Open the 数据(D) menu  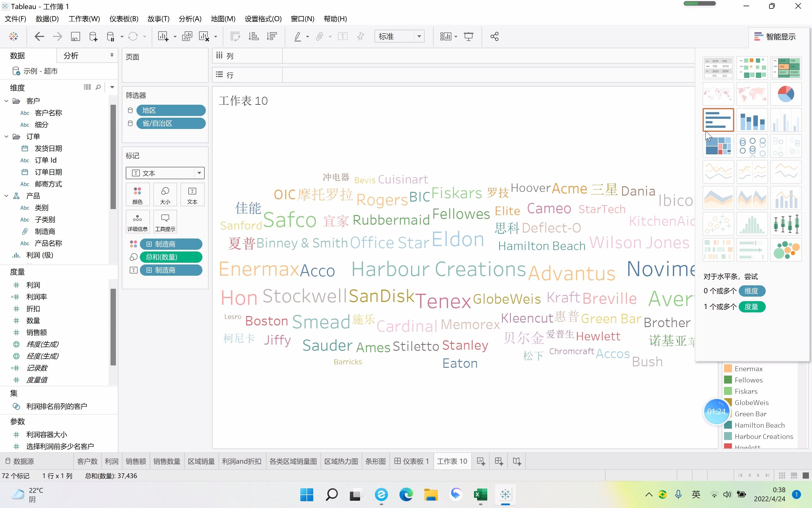click(47, 19)
